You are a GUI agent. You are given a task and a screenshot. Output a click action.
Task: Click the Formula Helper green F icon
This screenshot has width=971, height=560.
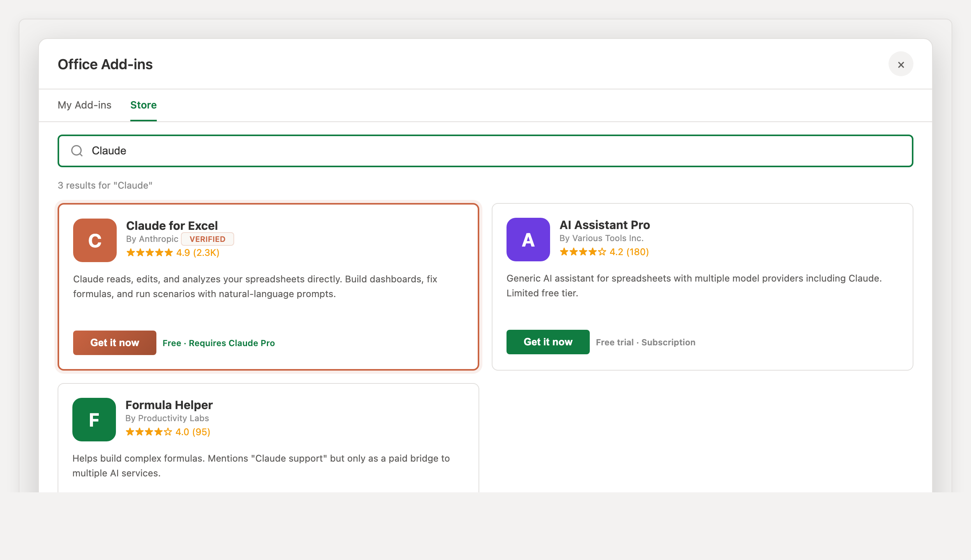[x=94, y=420]
